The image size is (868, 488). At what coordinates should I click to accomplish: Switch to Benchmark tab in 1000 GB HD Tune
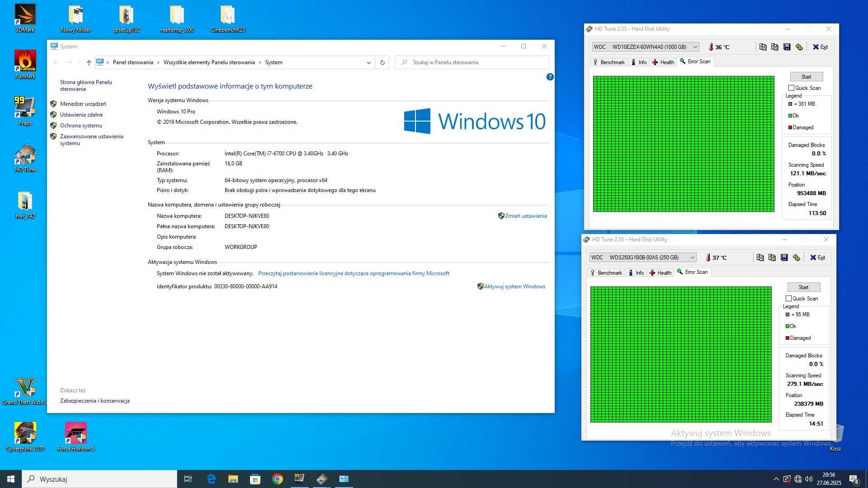609,62
